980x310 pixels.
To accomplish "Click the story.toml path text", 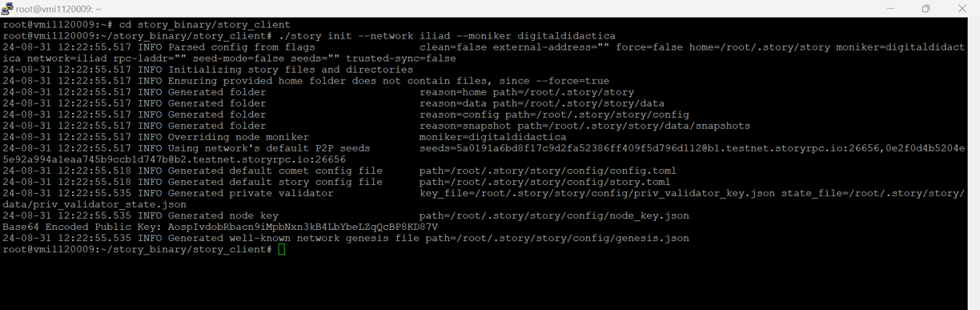I will click(544, 183).
